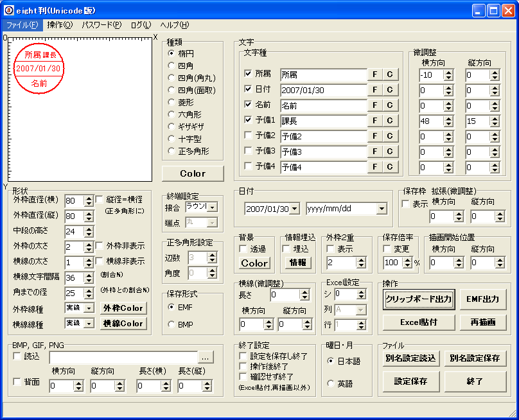Check the 縦径=横径 option
This screenshot has width=519, height=420.
[x=100, y=199]
